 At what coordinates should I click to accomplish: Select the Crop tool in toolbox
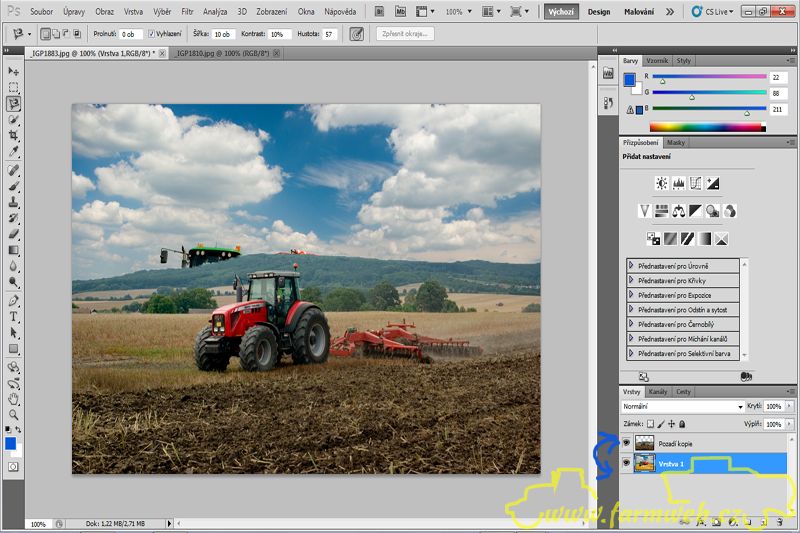(x=14, y=136)
